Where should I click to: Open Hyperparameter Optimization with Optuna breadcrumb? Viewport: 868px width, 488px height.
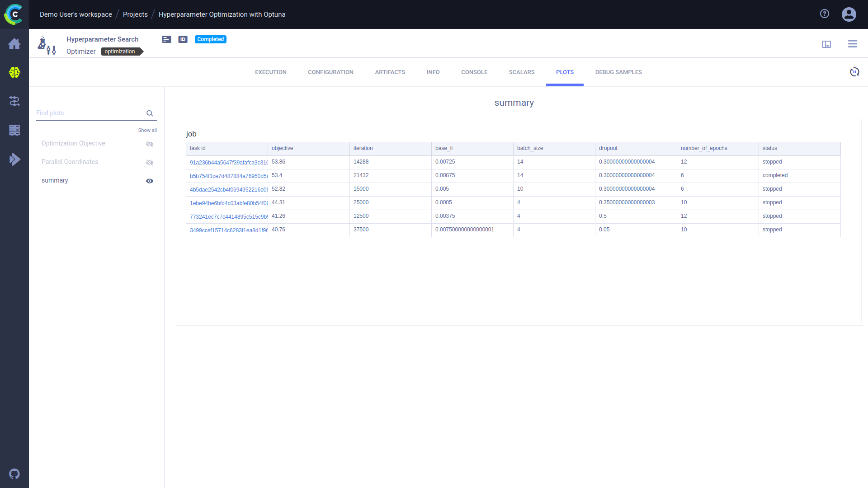coord(222,14)
